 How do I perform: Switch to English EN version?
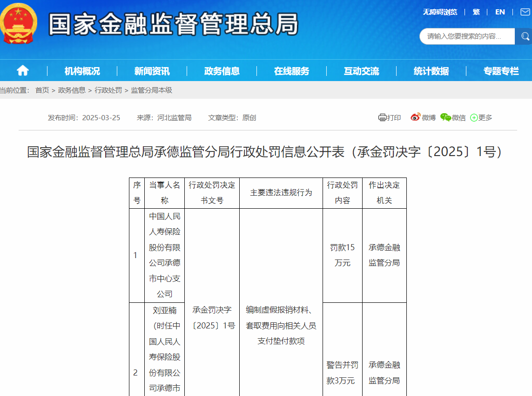[x=500, y=12]
